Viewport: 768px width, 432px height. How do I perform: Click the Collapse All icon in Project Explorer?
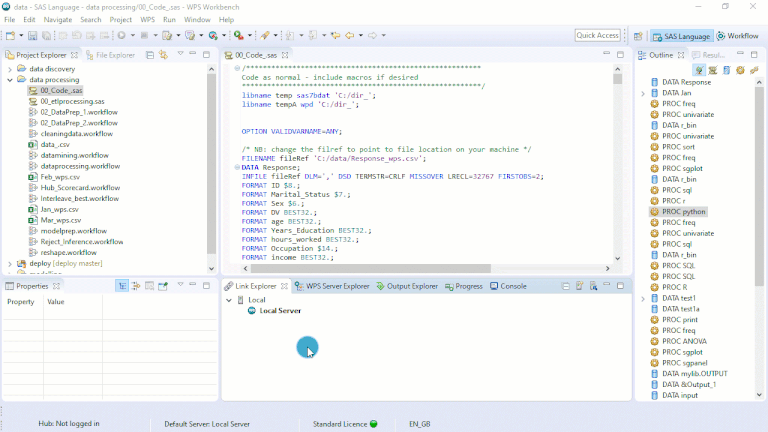151,55
